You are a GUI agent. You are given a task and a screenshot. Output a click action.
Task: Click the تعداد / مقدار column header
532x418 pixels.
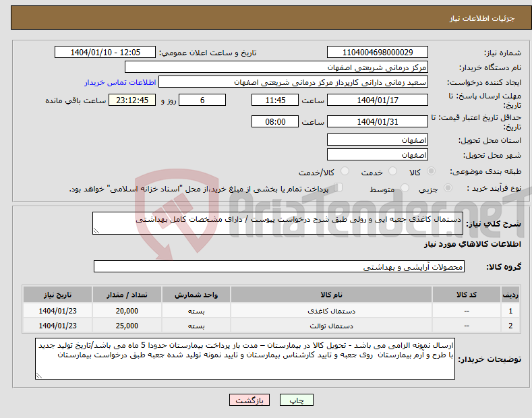click(127, 295)
